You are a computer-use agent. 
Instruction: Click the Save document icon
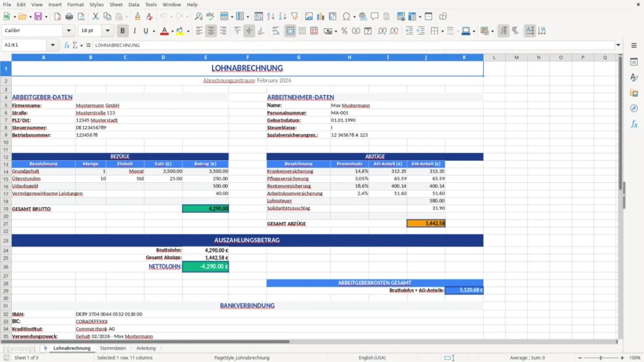coord(38,16)
